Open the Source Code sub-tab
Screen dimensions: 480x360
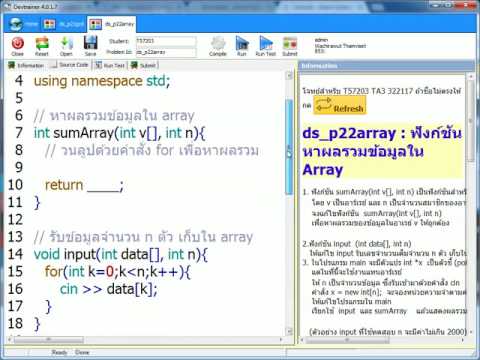coord(69,65)
